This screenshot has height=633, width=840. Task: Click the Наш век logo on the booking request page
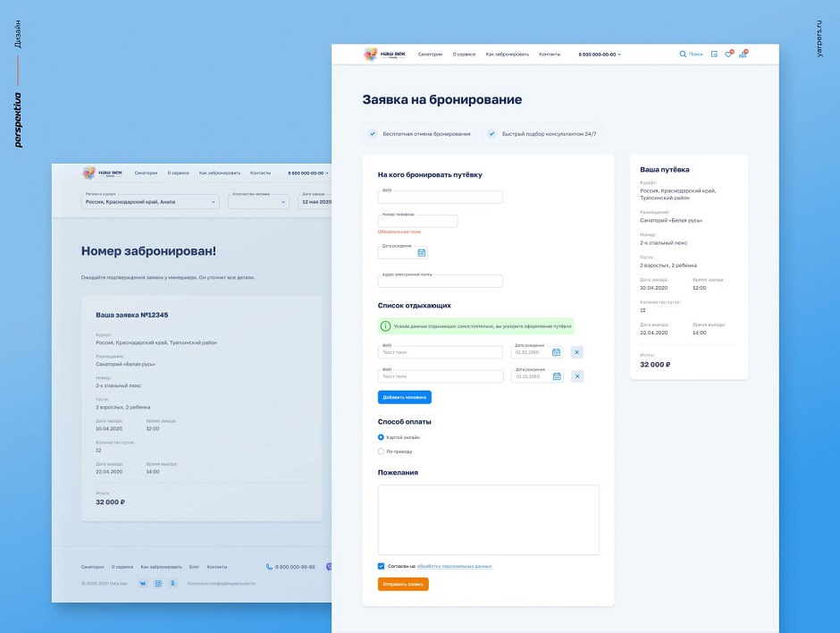tap(384, 55)
